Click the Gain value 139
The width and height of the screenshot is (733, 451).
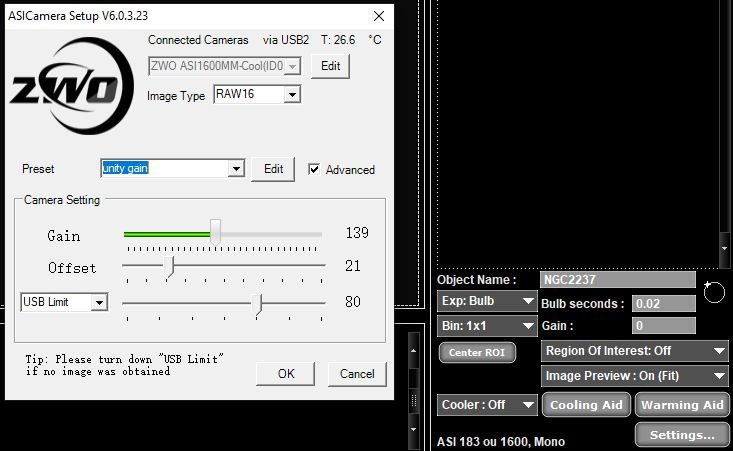pos(357,233)
